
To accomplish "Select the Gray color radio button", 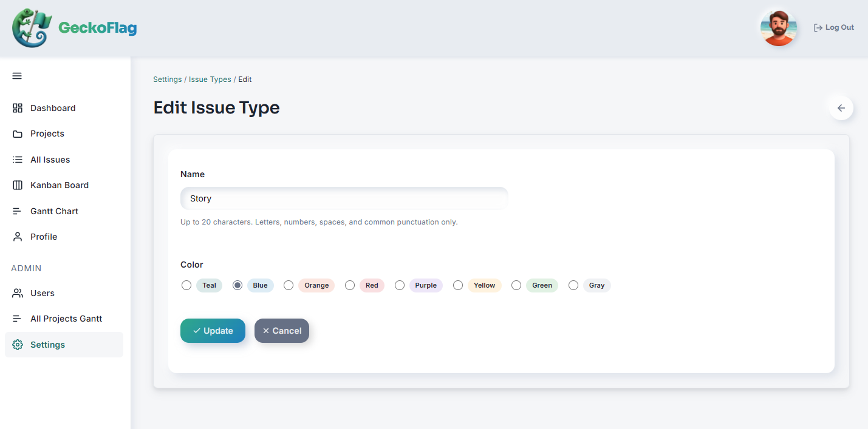I will (573, 285).
